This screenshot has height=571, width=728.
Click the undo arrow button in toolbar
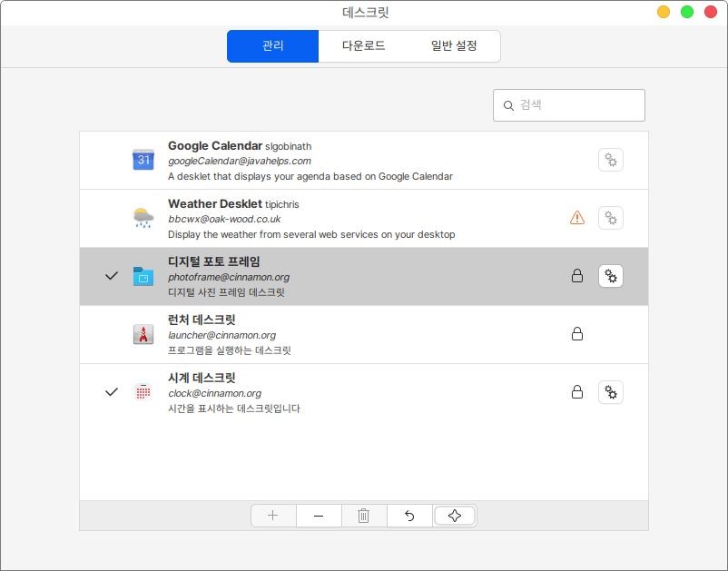point(409,516)
